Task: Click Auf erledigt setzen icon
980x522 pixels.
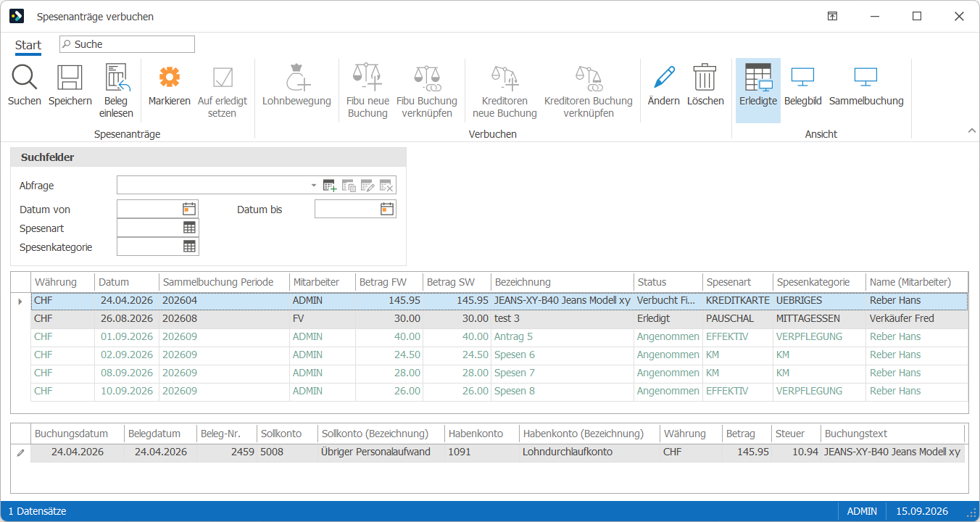Action: (x=223, y=77)
